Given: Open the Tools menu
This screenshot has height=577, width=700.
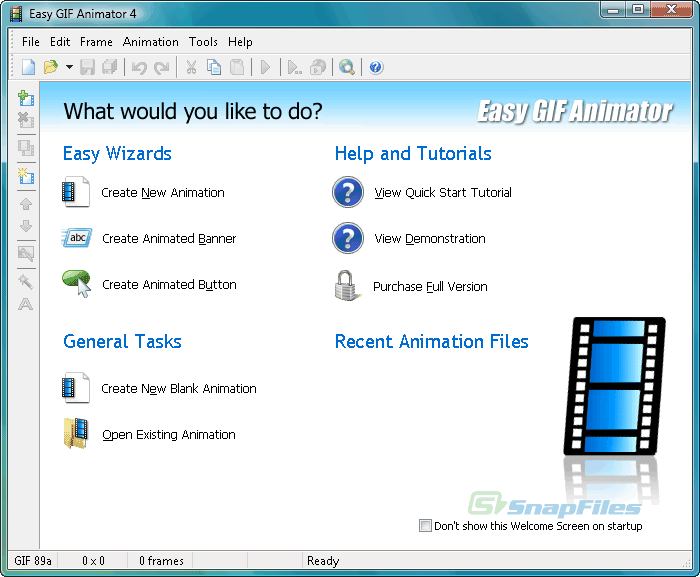Looking at the screenshot, I should (203, 42).
